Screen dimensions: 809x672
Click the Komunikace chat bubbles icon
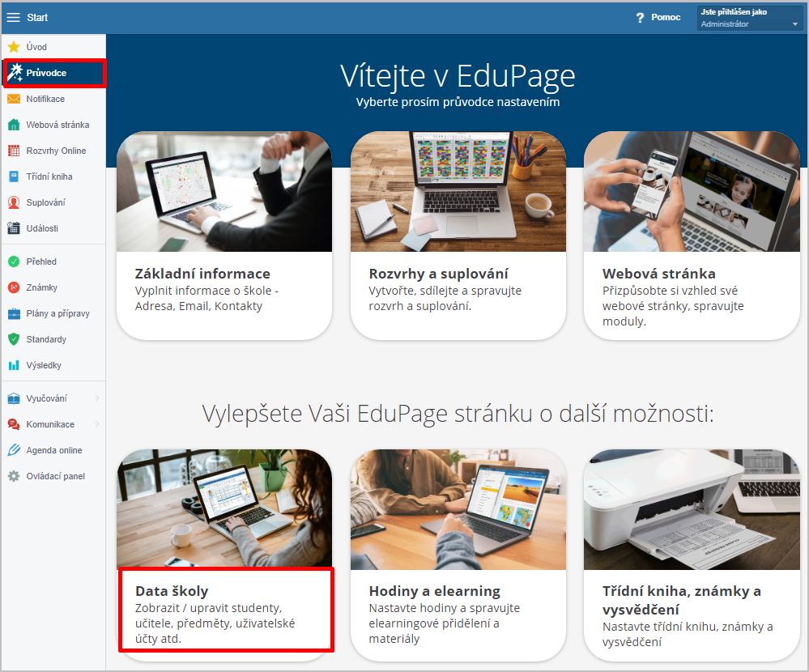click(14, 424)
